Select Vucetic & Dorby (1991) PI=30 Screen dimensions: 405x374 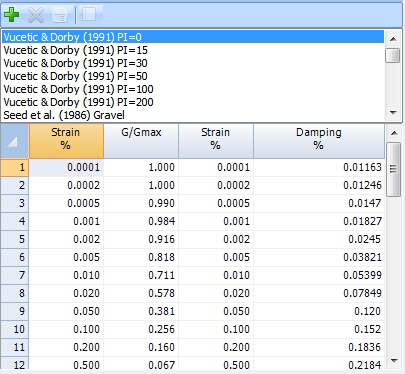193,63
